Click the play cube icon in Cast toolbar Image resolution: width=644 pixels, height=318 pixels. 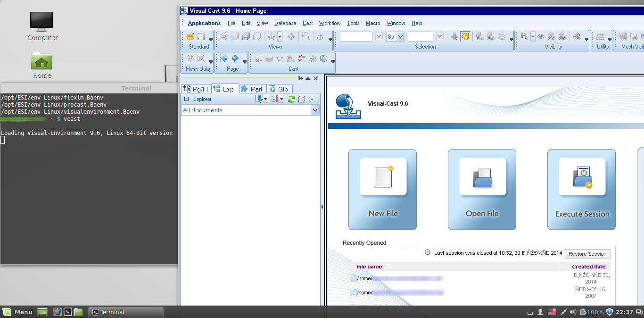pos(323,59)
